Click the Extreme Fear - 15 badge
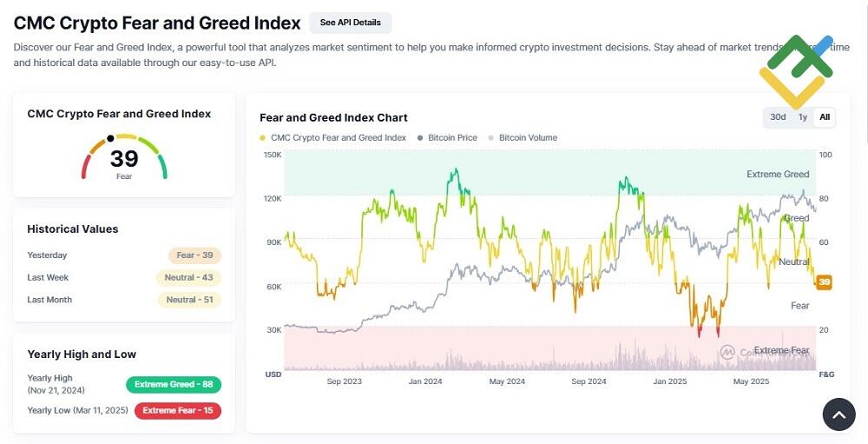The height and width of the screenshot is (444, 868). tap(178, 410)
